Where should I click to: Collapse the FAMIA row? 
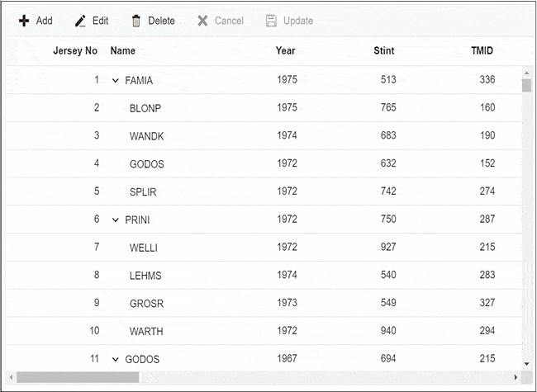116,81
